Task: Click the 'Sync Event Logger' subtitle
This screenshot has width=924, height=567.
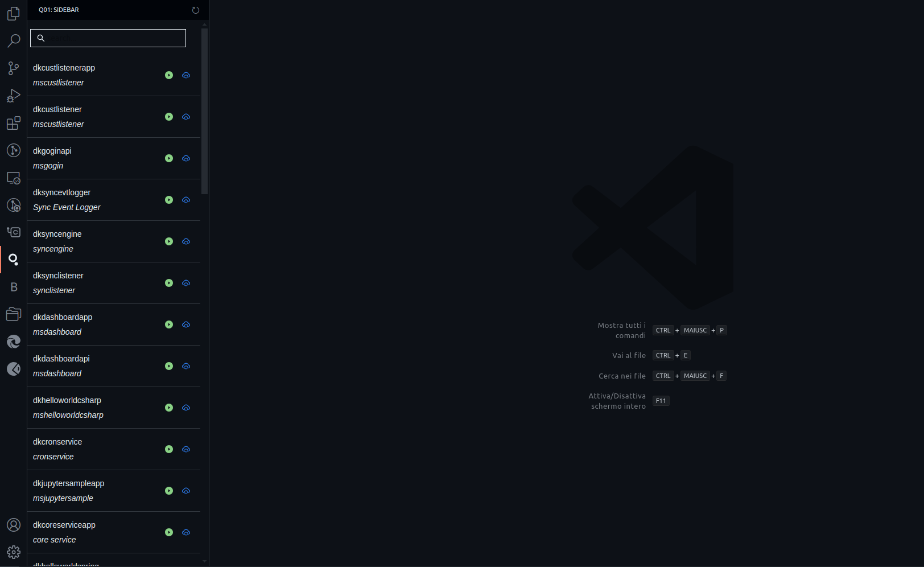Action: tap(67, 207)
